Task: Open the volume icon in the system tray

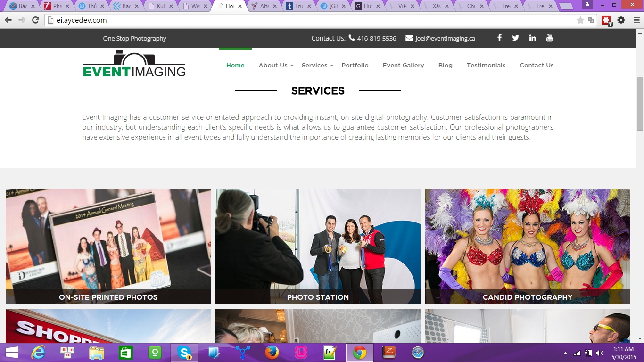Action: tap(600, 353)
